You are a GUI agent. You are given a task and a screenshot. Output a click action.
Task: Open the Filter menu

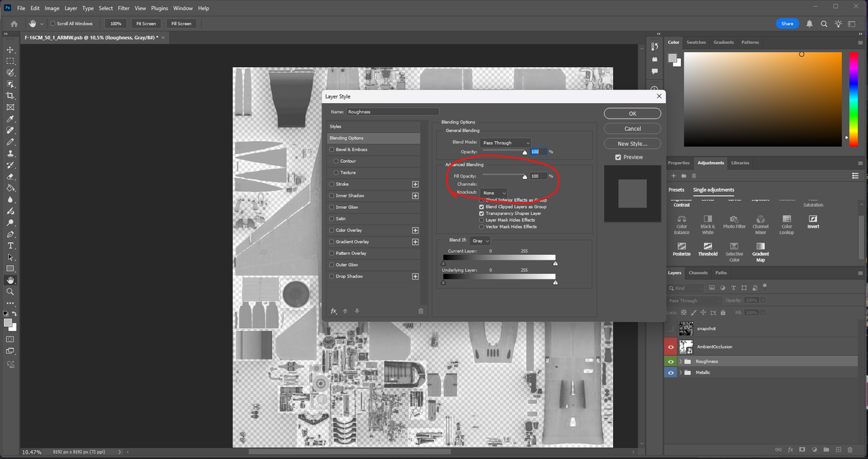[123, 8]
